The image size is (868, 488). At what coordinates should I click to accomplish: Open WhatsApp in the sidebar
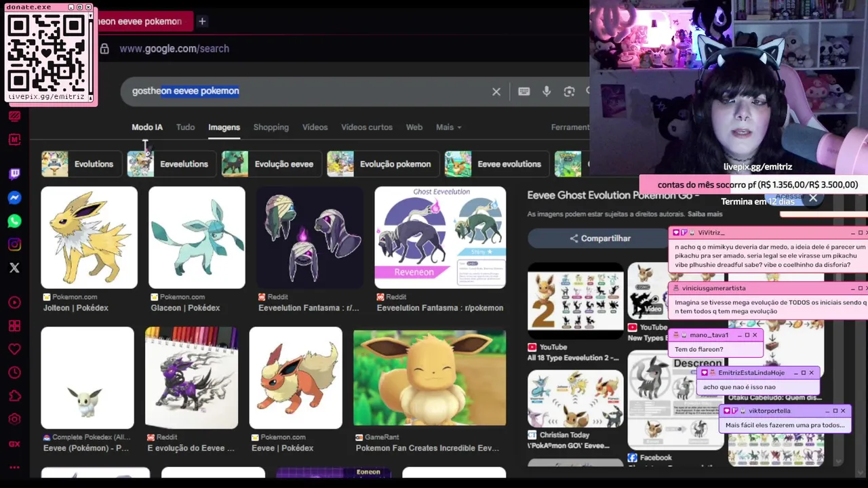coord(14,221)
